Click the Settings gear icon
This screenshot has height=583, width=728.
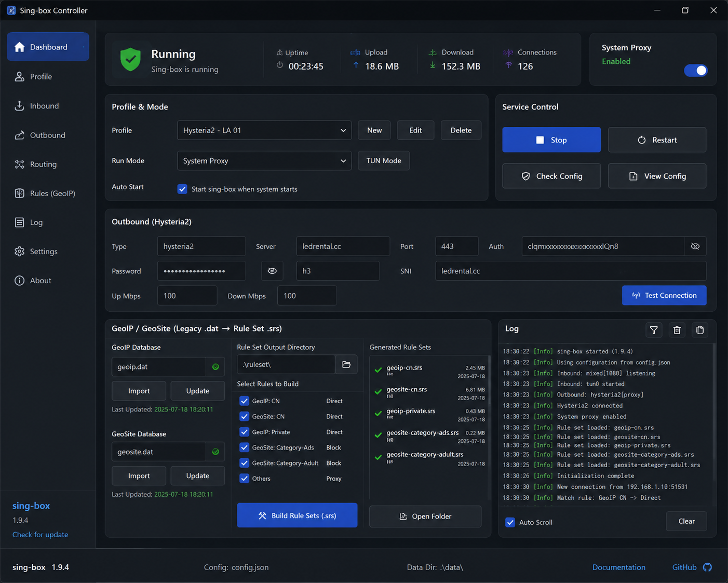point(20,251)
